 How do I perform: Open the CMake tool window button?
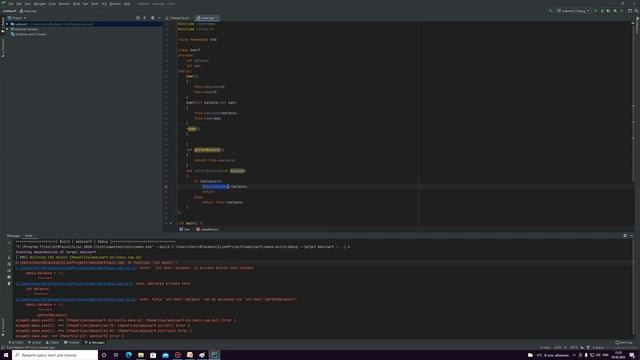[53, 343]
